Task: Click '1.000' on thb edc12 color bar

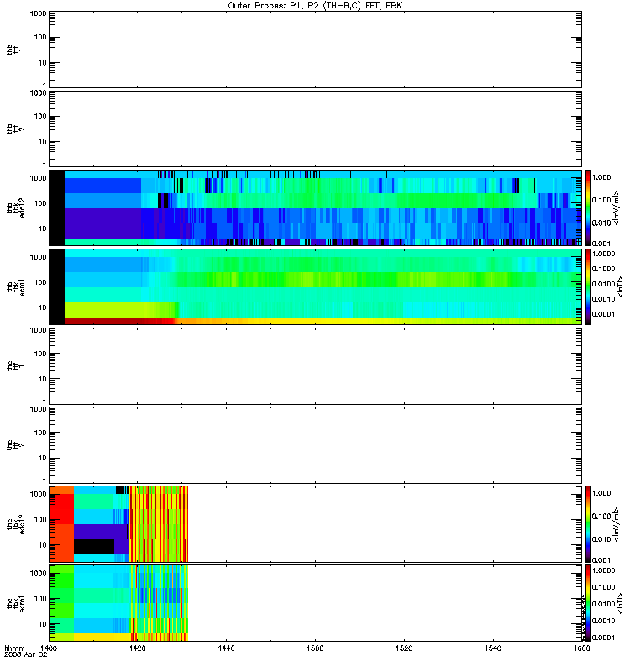Action: [601, 177]
